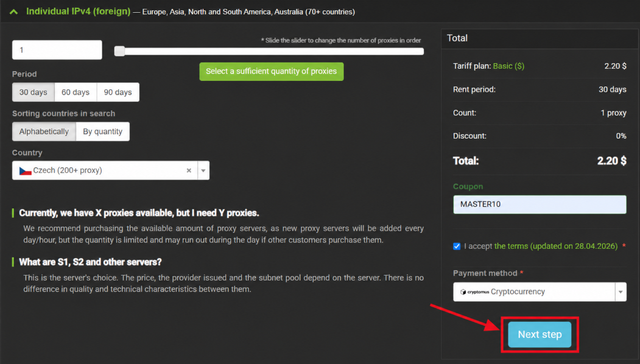Open the Payment method dropdown arrow
Screen dimensions: 640x364
click(x=621, y=292)
